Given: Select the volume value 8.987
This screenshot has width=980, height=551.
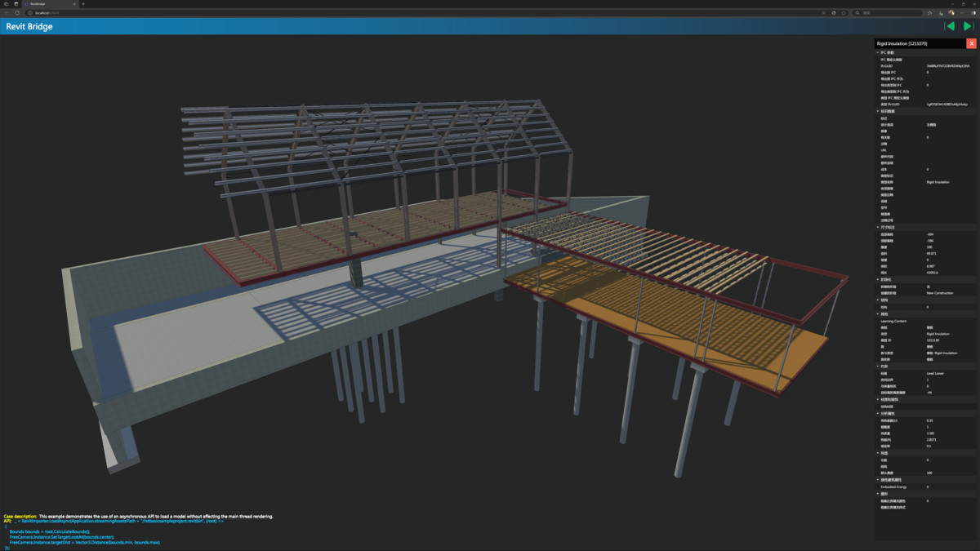Looking at the screenshot, I should coord(930,266).
